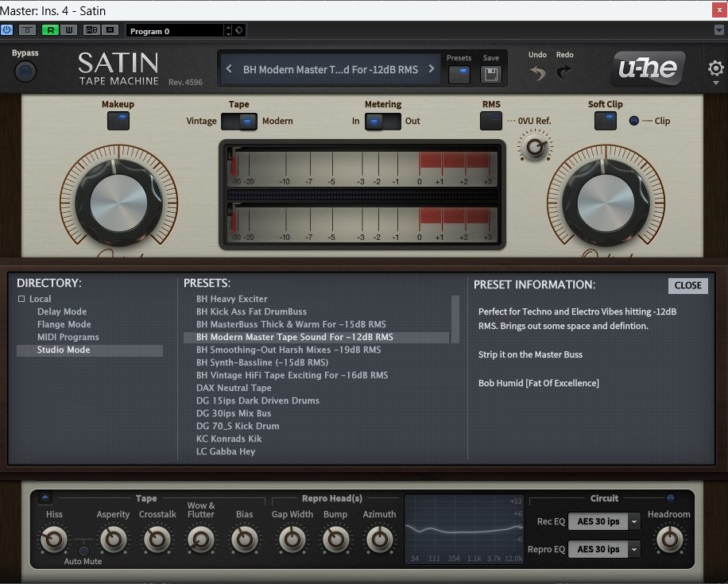Click the 0VU Ref. knob

(x=535, y=147)
